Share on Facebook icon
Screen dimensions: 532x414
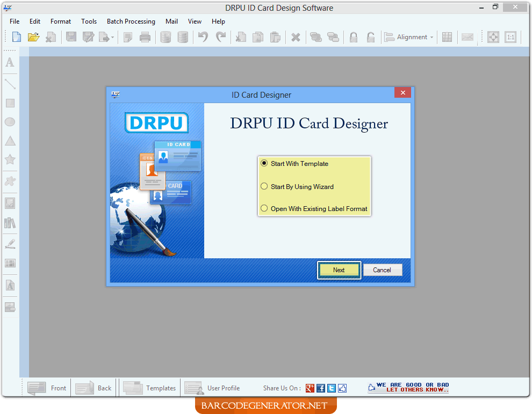click(321, 388)
